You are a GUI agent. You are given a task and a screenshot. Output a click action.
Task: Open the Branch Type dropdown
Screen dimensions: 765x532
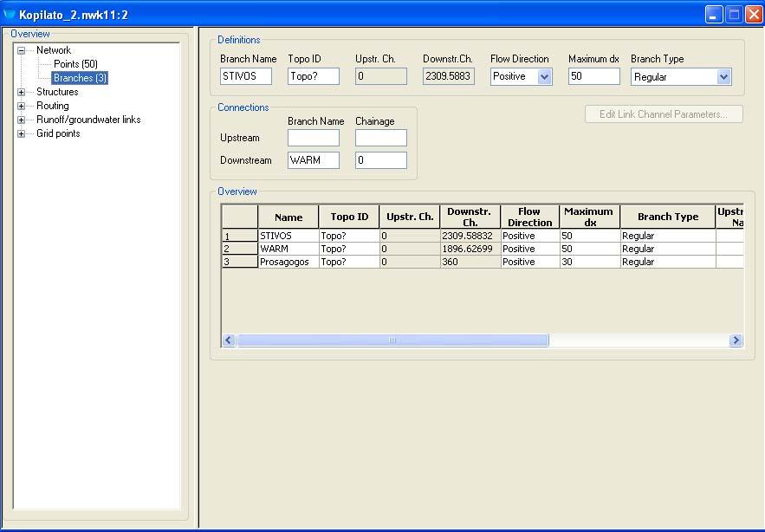tap(723, 76)
